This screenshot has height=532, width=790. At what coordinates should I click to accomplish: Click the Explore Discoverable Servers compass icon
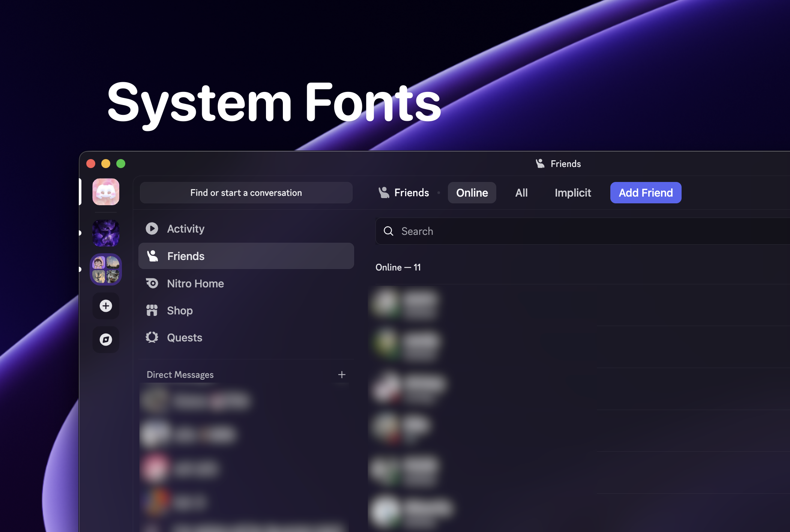click(x=106, y=340)
